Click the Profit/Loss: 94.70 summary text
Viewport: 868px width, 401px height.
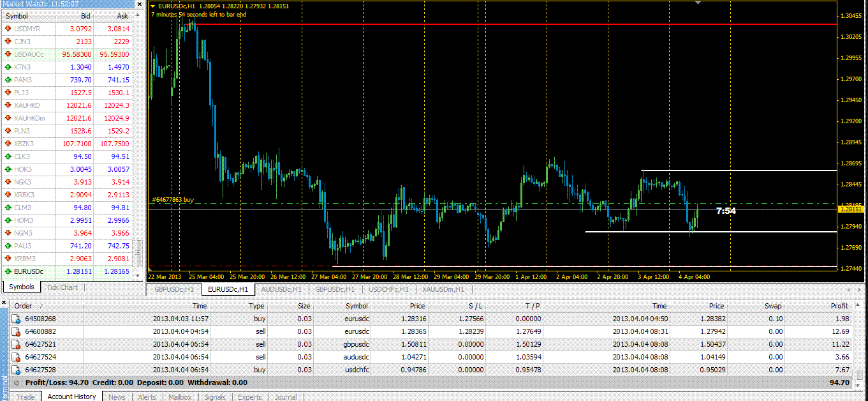[57, 382]
